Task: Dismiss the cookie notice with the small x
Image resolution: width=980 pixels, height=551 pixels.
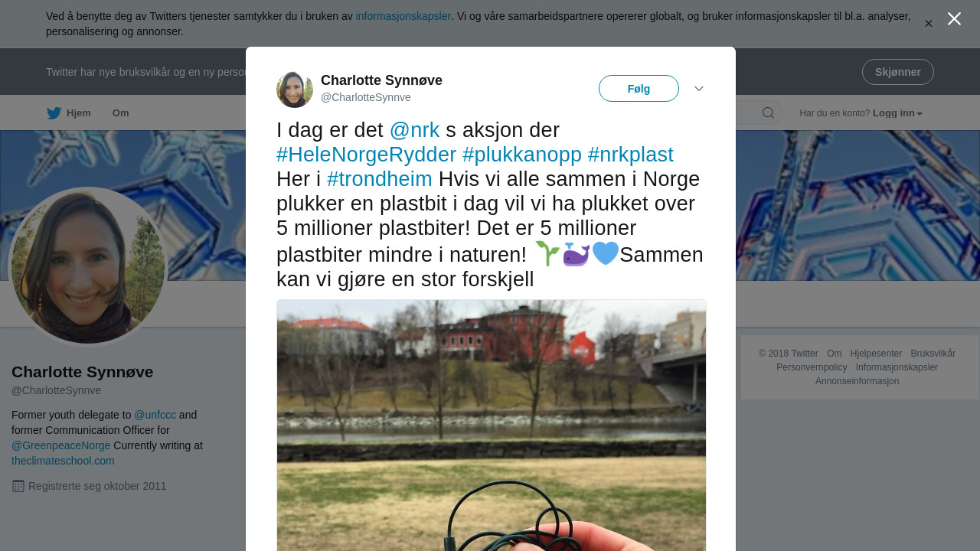Action: [929, 24]
